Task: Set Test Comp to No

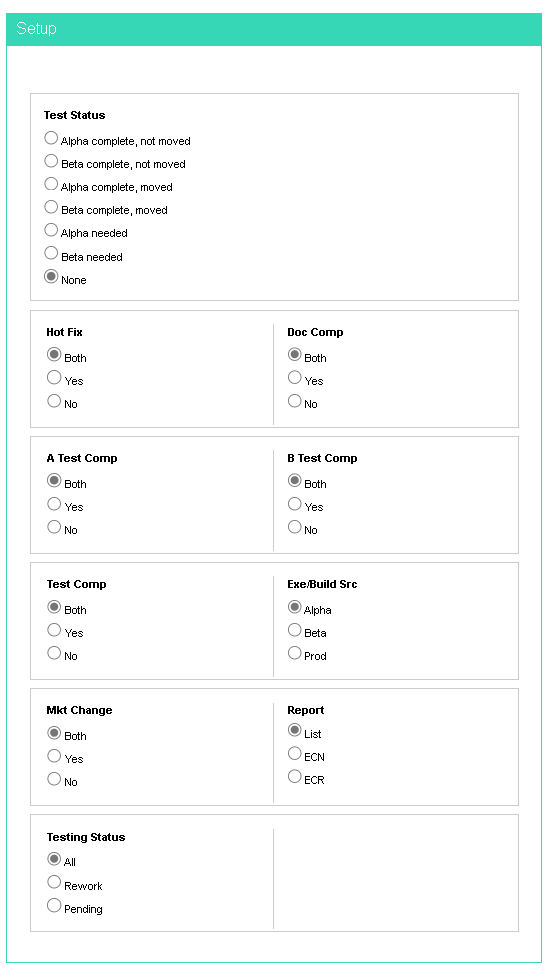Action: (x=54, y=652)
